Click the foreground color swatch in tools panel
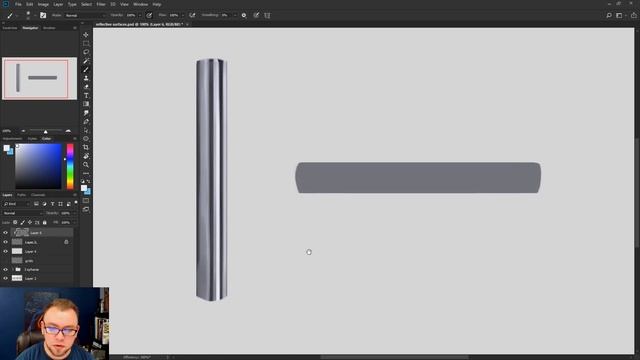 (84, 188)
